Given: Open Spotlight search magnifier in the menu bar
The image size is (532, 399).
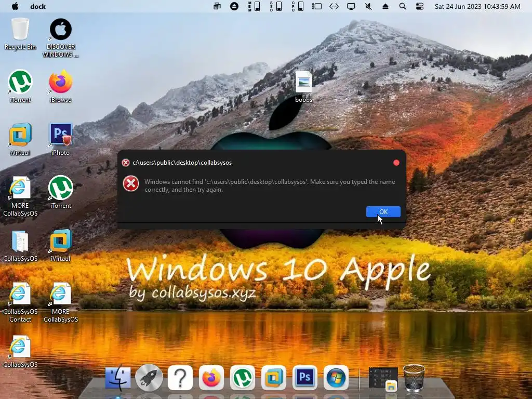Looking at the screenshot, I should point(403,6).
